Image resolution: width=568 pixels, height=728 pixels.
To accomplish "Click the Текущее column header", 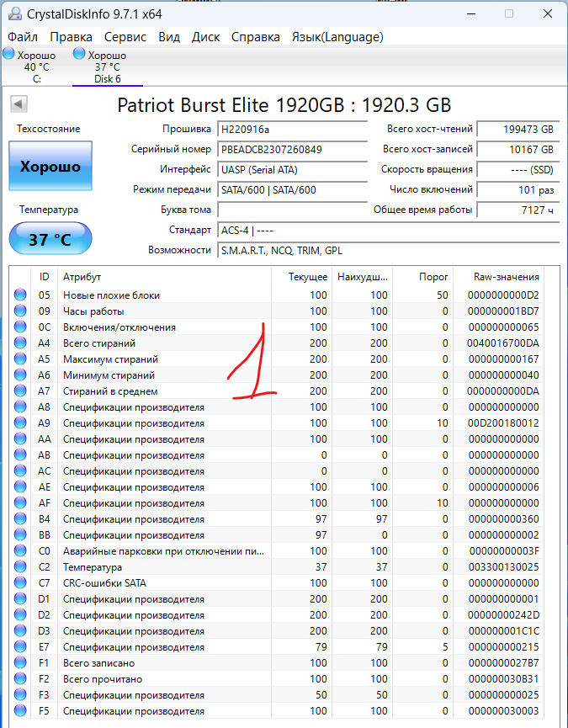I will click(x=301, y=277).
